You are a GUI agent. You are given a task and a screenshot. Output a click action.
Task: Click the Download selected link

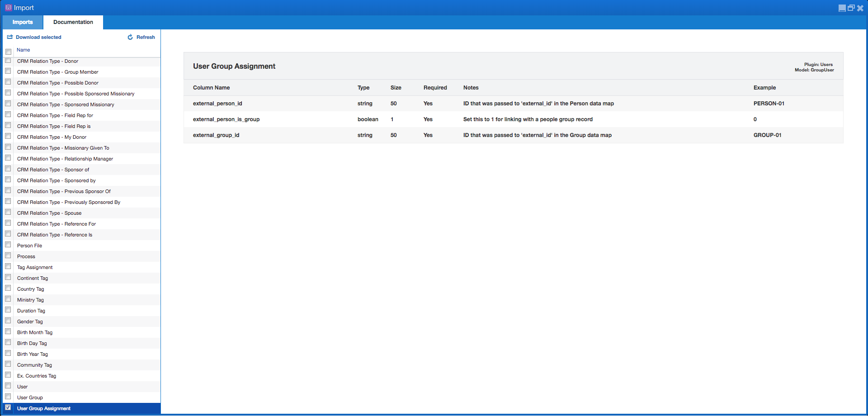point(38,37)
